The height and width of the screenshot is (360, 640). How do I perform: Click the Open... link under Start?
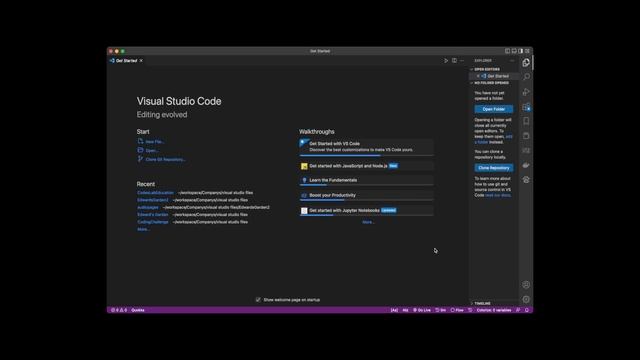tap(152, 151)
